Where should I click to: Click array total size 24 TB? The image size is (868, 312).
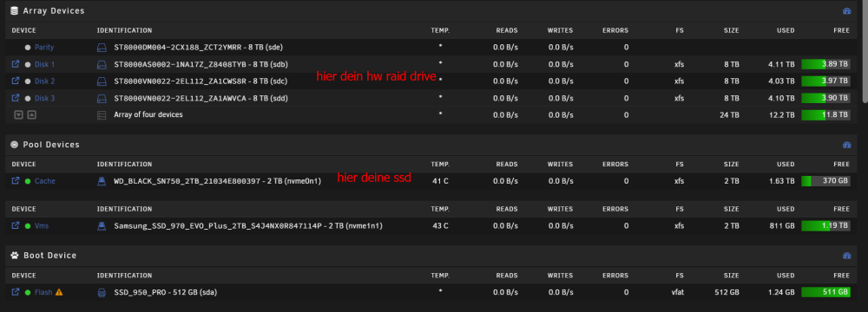730,115
